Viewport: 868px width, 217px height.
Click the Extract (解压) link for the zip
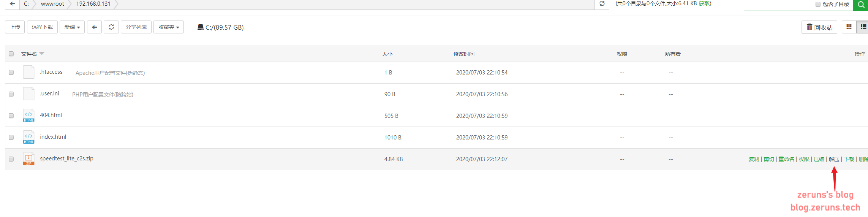click(x=834, y=159)
